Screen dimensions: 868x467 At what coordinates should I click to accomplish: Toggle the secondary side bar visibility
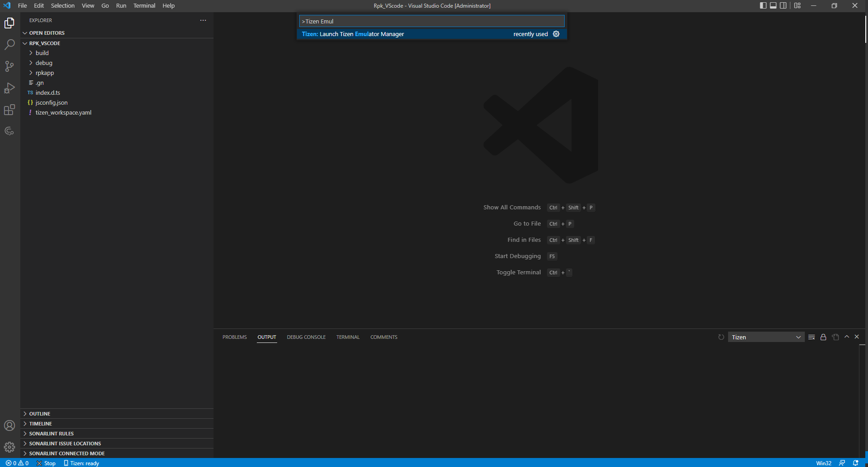pyautogui.click(x=783, y=5)
